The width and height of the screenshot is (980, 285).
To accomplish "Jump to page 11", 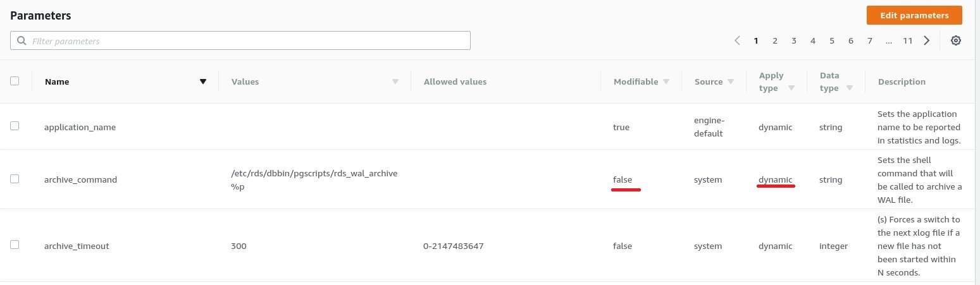I will (908, 40).
